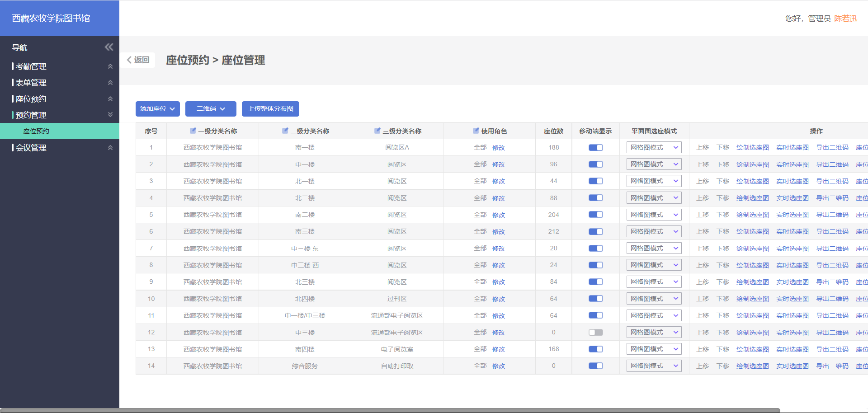
Task: Expand 表单管理 using its chevron icon
Action: click(x=110, y=83)
